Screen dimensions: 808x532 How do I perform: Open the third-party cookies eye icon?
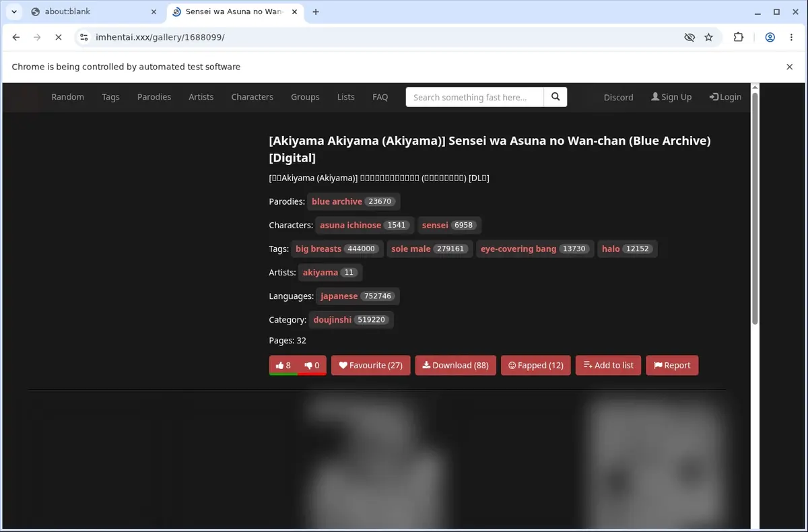[689, 38]
